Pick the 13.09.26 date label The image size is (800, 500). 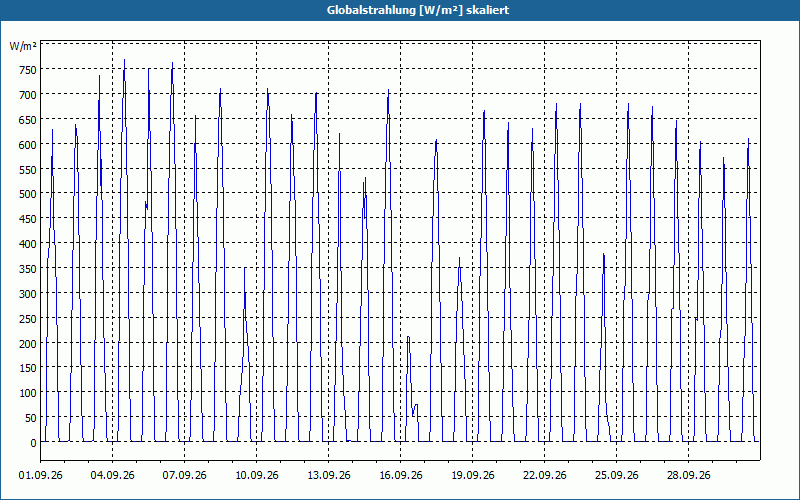329,476
